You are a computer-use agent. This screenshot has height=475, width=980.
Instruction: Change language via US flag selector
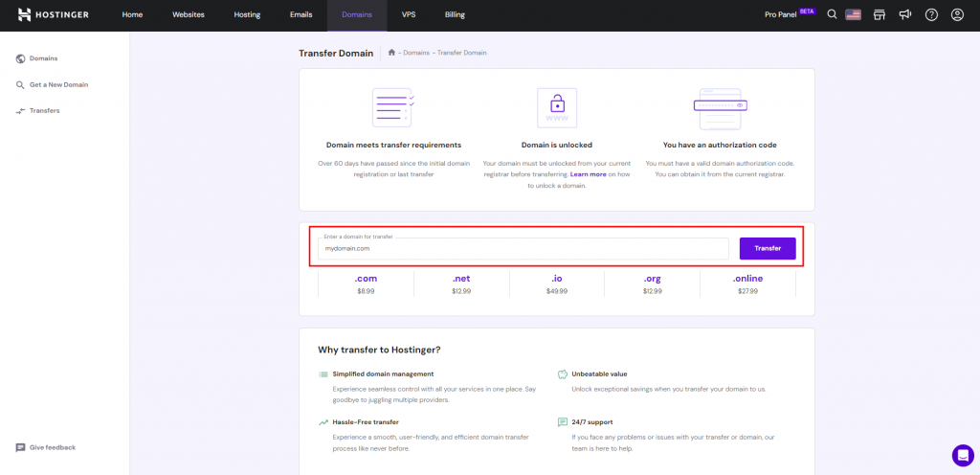click(854, 14)
